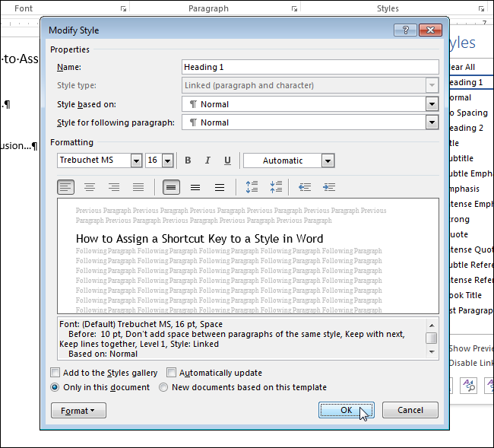Image resolution: width=494 pixels, height=448 pixels.
Task: Select Quote style in Styles pane
Action: point(471,234)
